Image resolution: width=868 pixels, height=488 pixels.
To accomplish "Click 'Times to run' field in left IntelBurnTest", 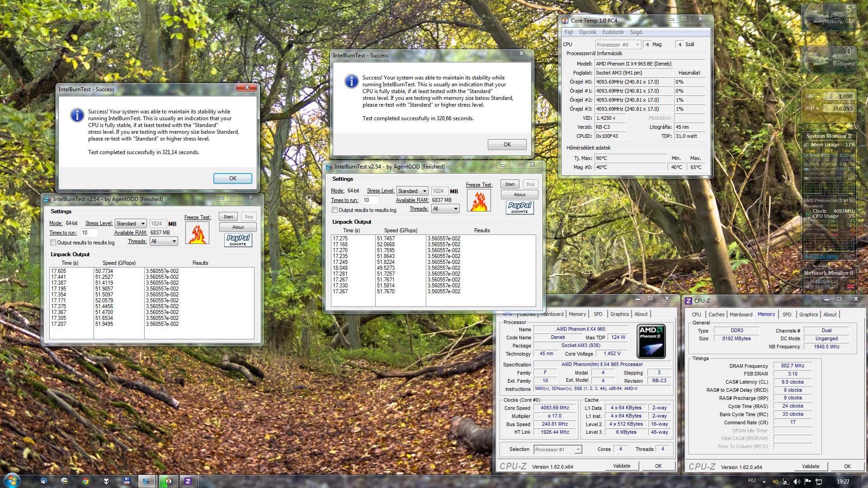I will 89,233.
